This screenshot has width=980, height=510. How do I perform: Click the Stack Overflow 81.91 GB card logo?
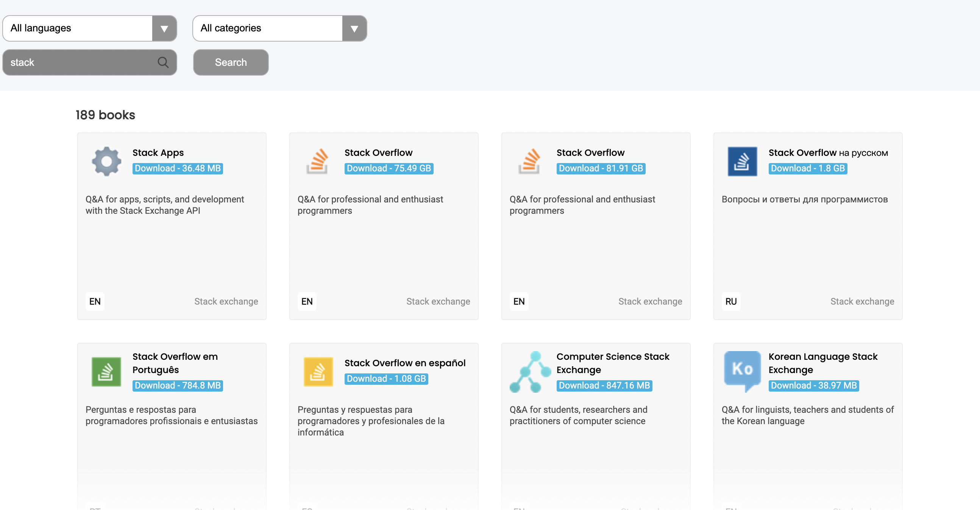[529, 161]
